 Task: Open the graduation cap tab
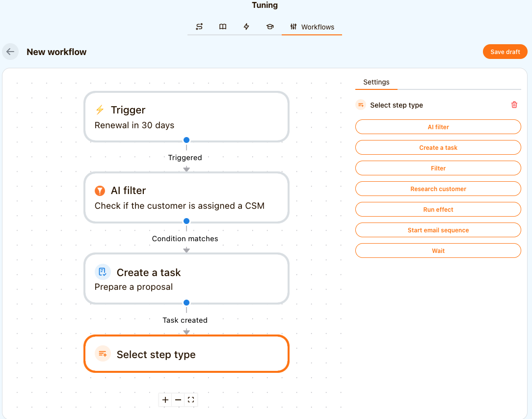coord(270,27)
